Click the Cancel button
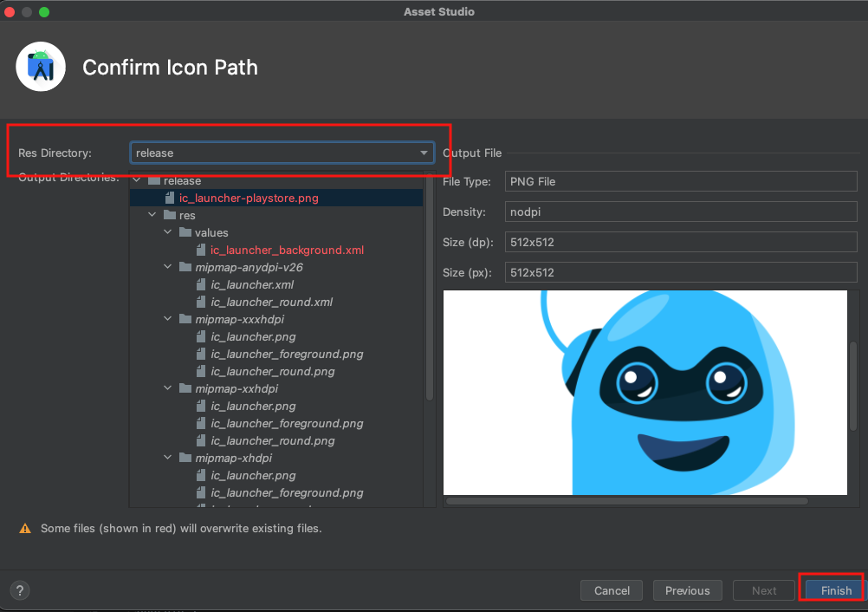This screenshot has height=612, width=868. coord(612,590)
